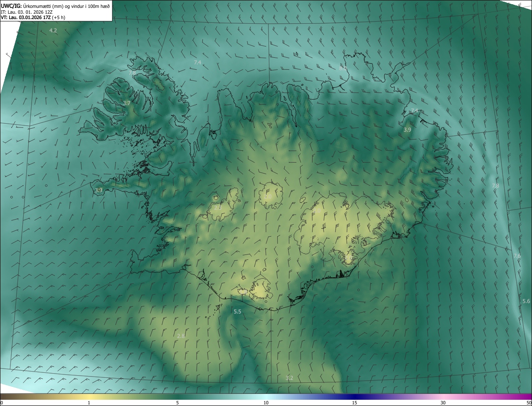Click the colorbar tick label "30"
This screenshot has height=406, width=532.
coord(443,403)
